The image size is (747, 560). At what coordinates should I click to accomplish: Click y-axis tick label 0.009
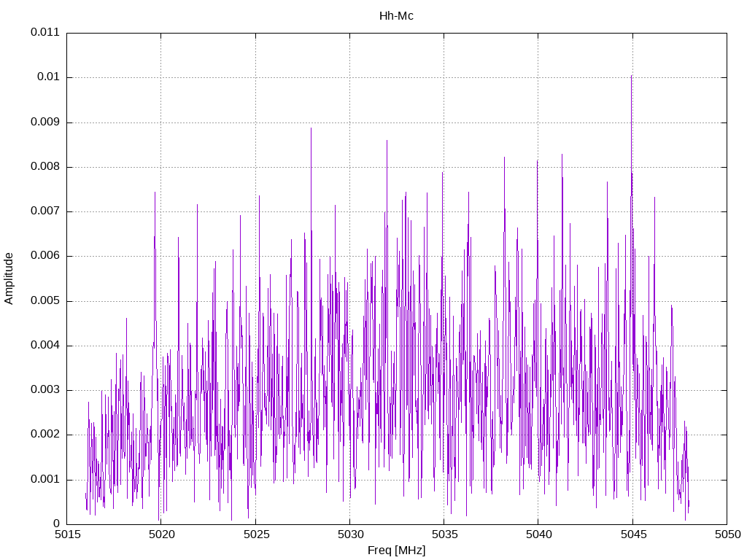[x=45, y=122]
